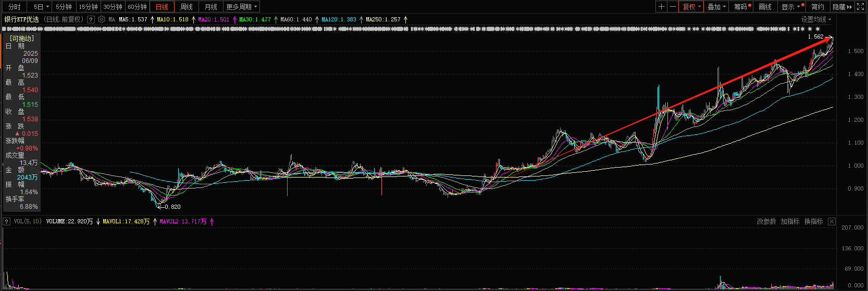Click the zoom in plus icon

click(x=661, y=7)
